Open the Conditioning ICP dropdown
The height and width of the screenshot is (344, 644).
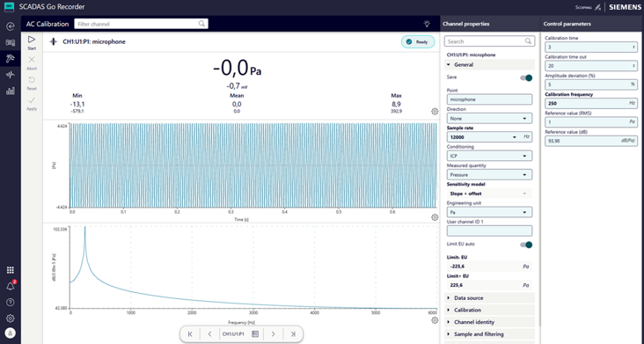coord(489,156)
